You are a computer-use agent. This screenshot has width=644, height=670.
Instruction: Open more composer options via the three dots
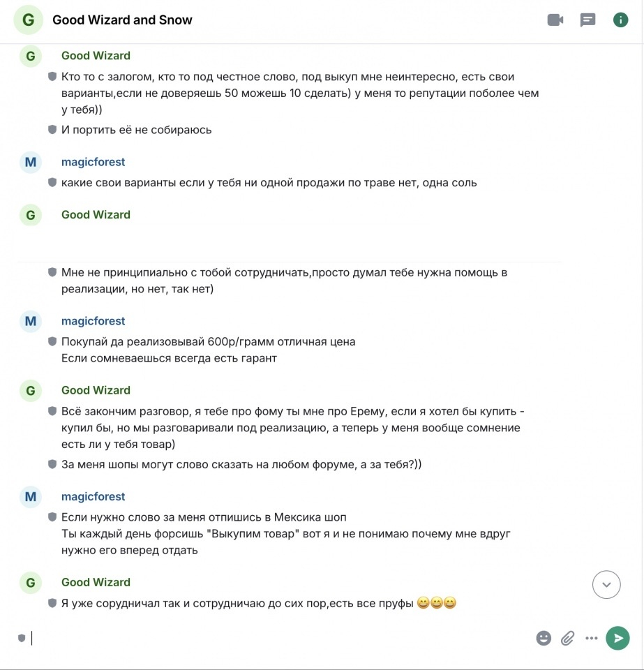coord(592,638)
